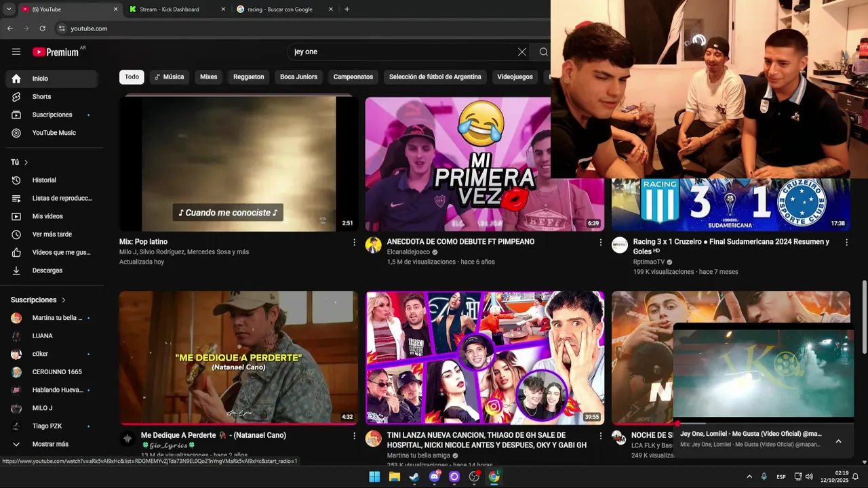The width and height of the screenshot is (868, 488).
Task: Open Listas de reproducción in the sidebar
Action: coord(52,198)
